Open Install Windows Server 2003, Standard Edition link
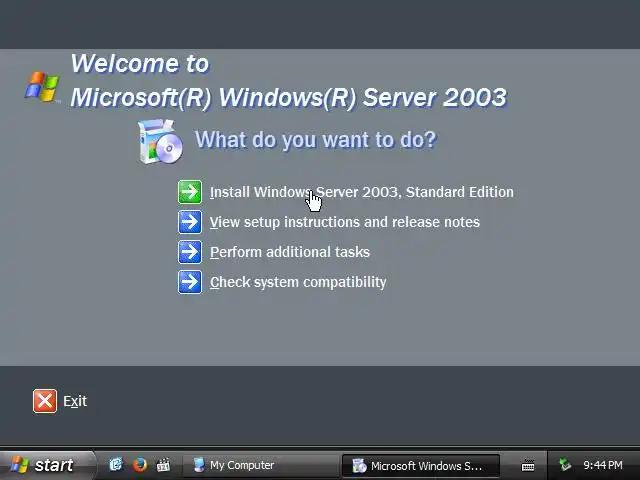 [362, 192]
